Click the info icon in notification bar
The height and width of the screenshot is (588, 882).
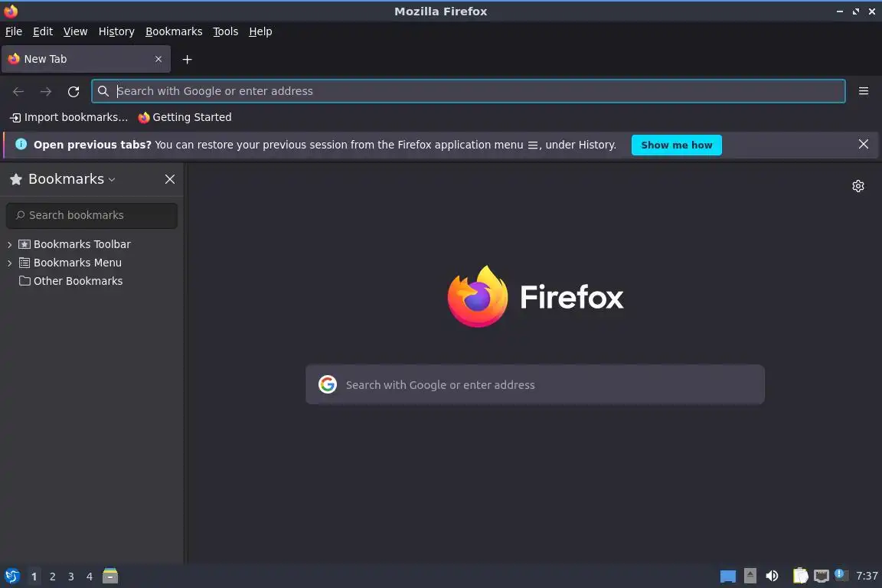point(21,144)
